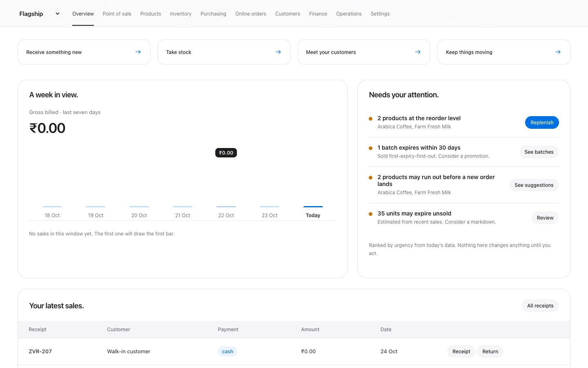Click the Keep things moving card label
588x368 pixels.
pos(469,52)
